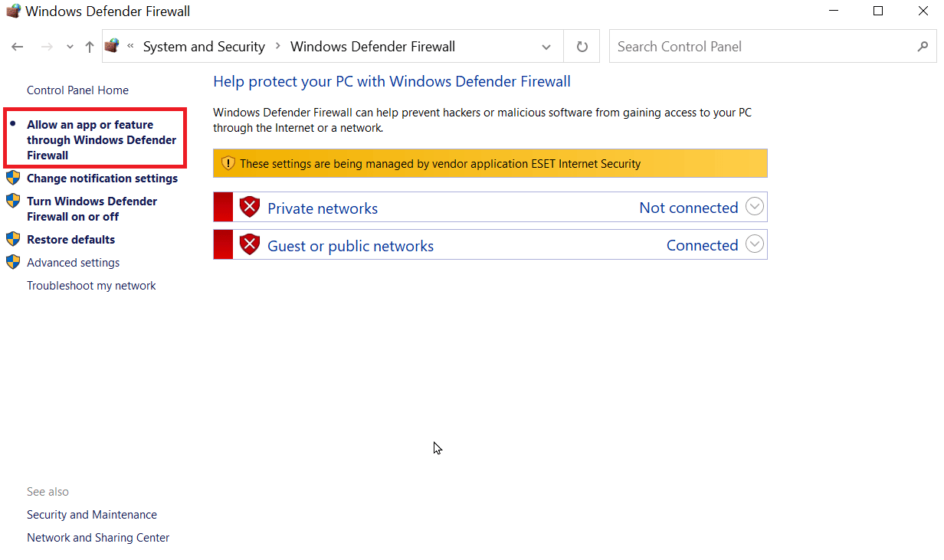Viewport: 944px width, 560px height.
Task: Select the shield icon beside Advanced settings
Action: point(14,262)
